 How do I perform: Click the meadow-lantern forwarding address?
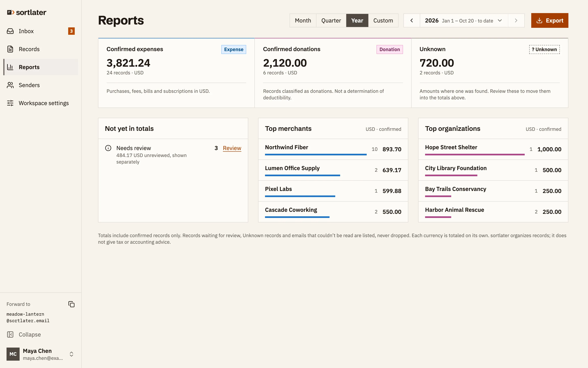(28, 317)
